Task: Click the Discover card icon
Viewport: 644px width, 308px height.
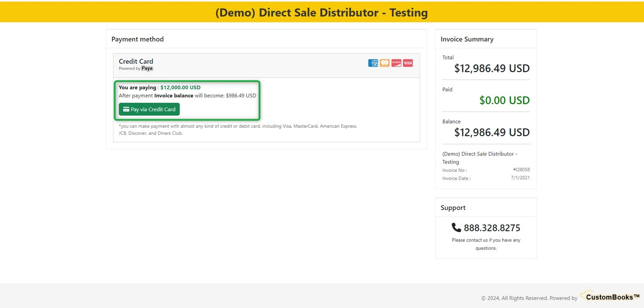Action: (x=396, y=63)
